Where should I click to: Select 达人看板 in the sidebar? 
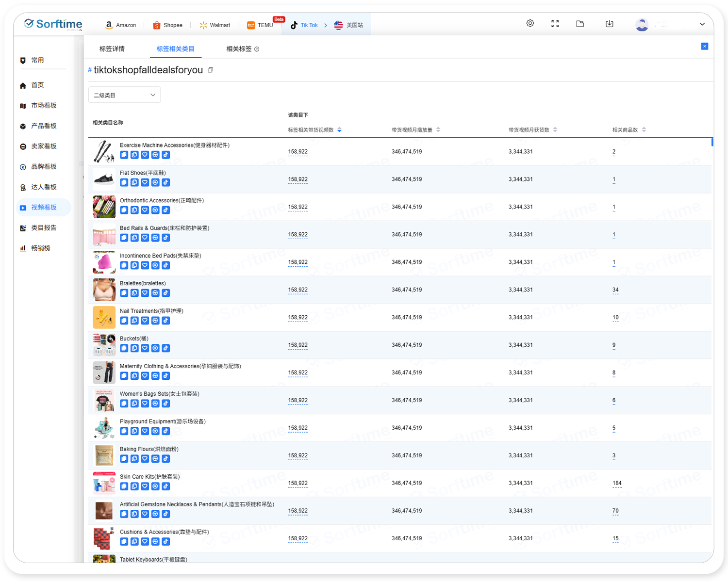44,187
